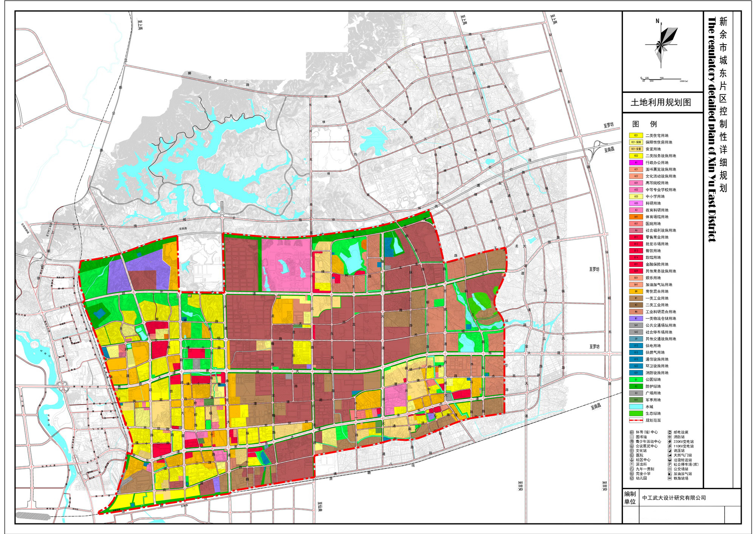Click the 图例 legend heading
Screen dimensions: 756x534
pyautogui.click(x=645, y=124)
